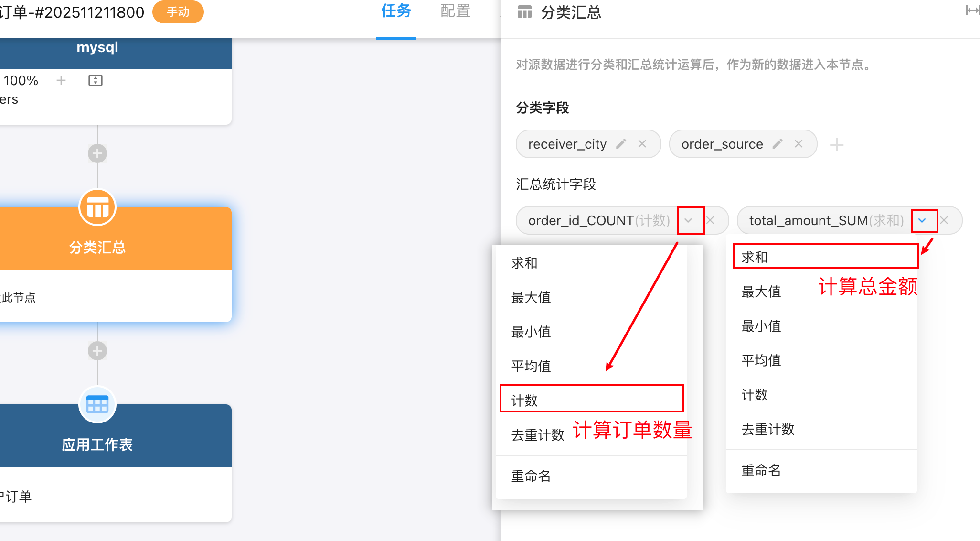
Task: Click the fit-to-screen icon beside 100%
Action: pos(96,80)
